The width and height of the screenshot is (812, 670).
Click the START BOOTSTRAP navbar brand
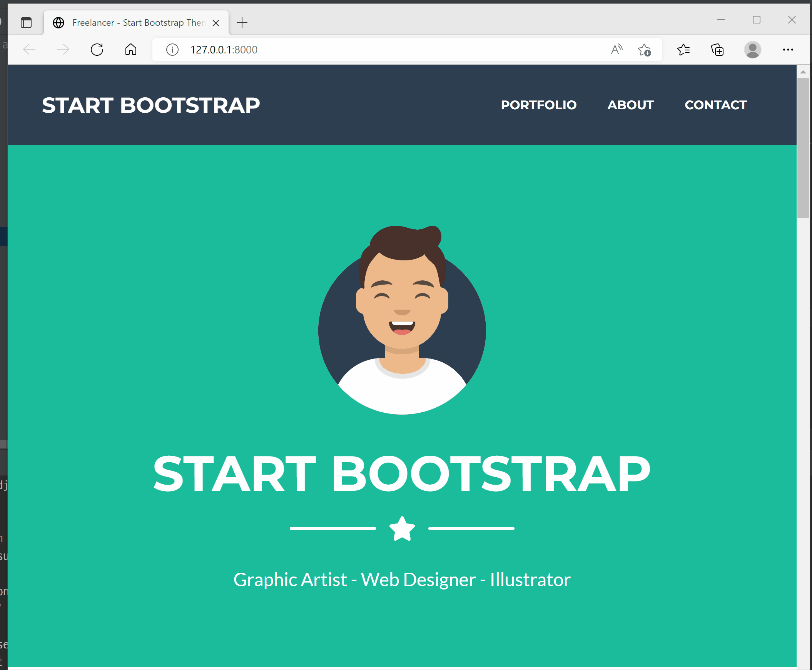(151, 105)
